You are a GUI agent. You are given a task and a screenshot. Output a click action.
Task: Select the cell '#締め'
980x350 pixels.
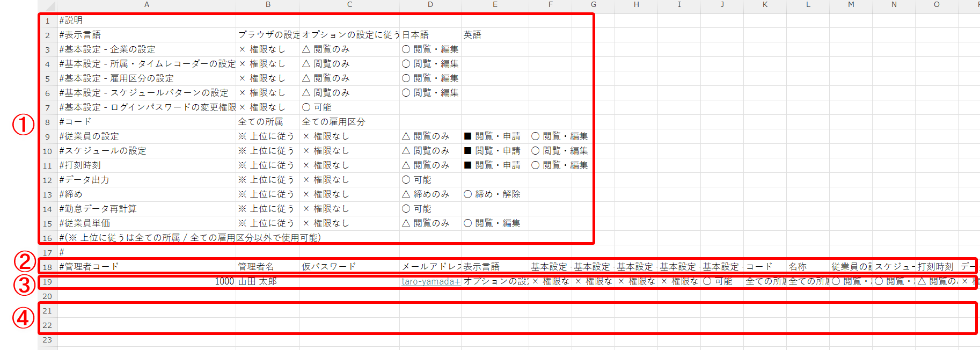(x=147, y=194)
